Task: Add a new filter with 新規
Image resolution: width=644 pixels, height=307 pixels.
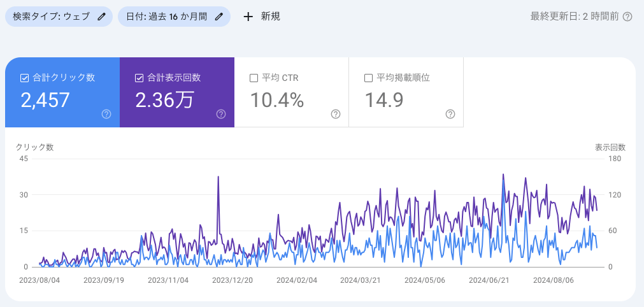Action: coord(262,17)
